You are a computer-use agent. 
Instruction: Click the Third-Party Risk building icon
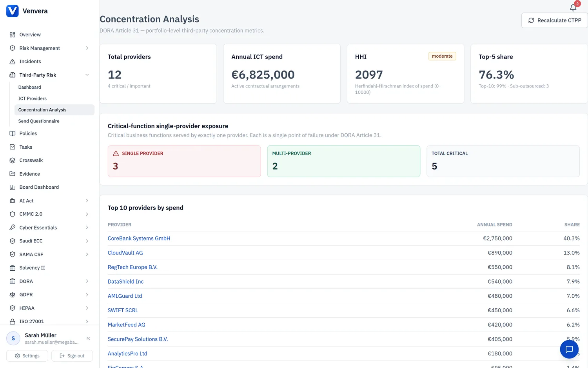click(x=13, y=75)
